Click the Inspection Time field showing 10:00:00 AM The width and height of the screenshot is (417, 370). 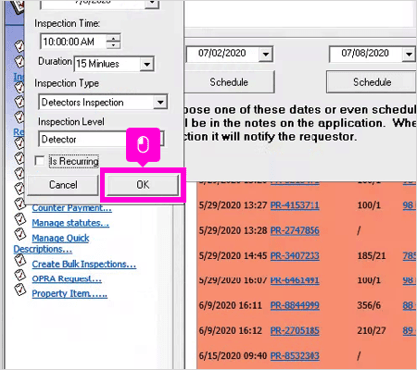[73, 42]
